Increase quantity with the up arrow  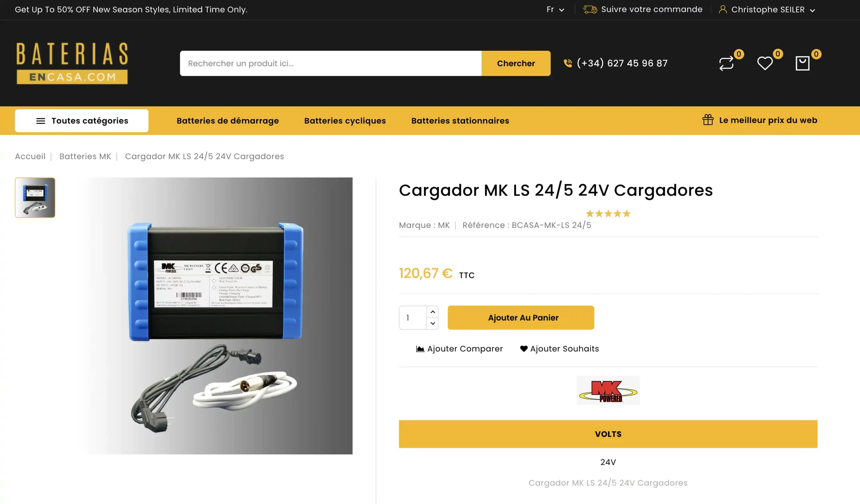point(433,312)
